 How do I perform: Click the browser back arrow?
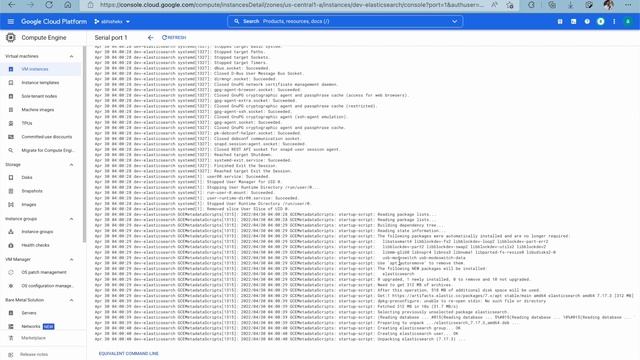coord(11,5)
